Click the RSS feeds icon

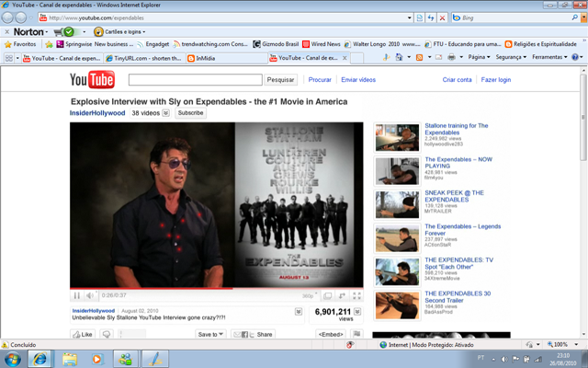click(420, 57)
